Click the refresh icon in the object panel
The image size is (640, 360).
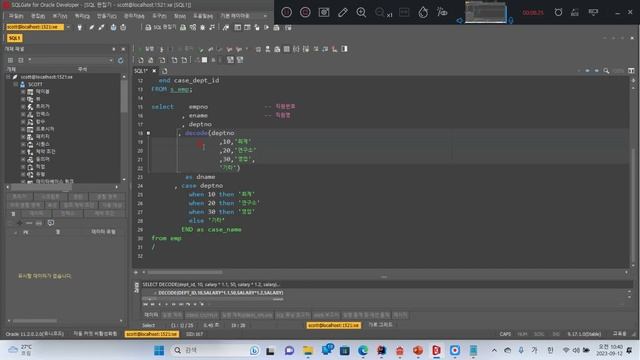[120, 60]
